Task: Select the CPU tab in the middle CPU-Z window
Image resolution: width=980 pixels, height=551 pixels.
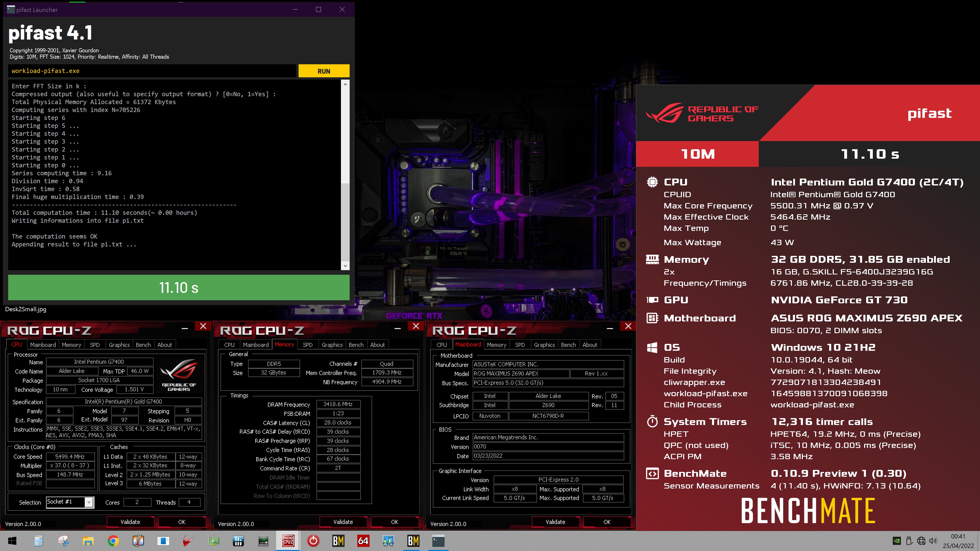Action: point(229,345)
